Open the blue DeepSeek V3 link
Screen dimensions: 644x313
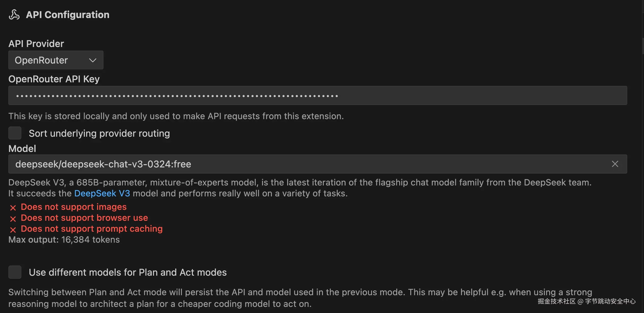pos(102,193)
